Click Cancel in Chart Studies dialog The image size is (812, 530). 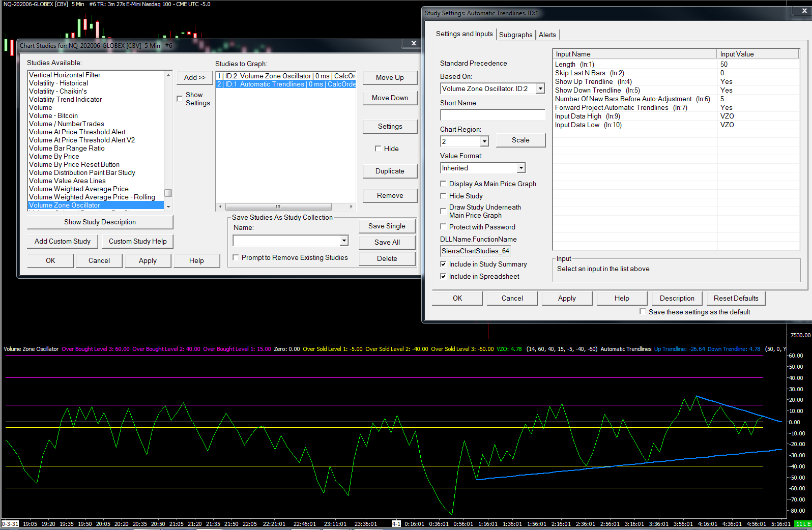coord(99,260)
